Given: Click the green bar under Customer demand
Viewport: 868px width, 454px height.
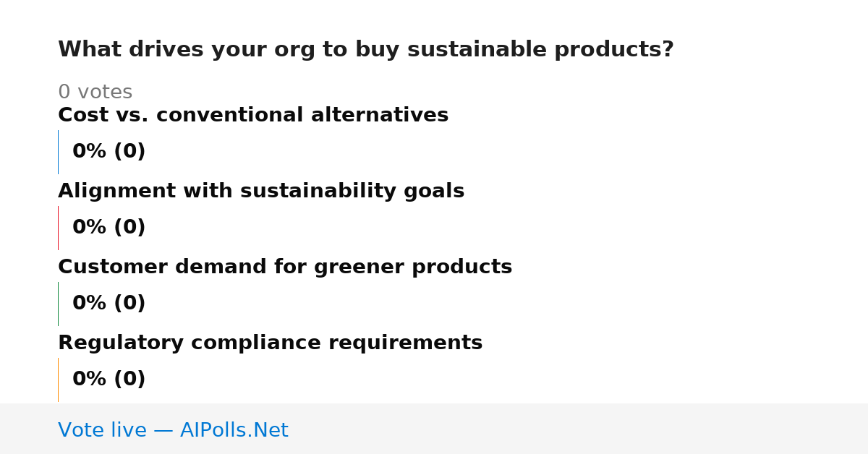Looking at the screenshot, I should [x=59, y=304].
